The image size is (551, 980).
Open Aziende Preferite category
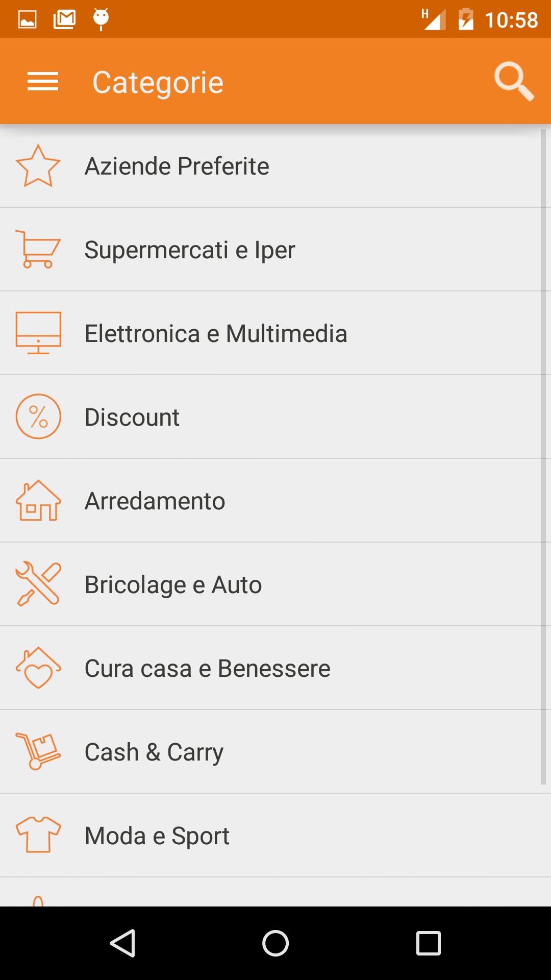(177, 166)
